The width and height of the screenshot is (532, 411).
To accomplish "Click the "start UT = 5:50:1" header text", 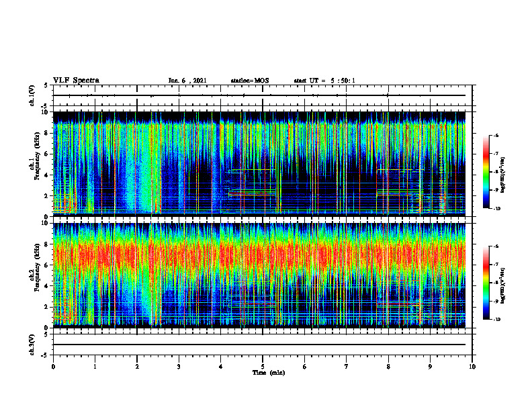I will (x=324, y=81).
